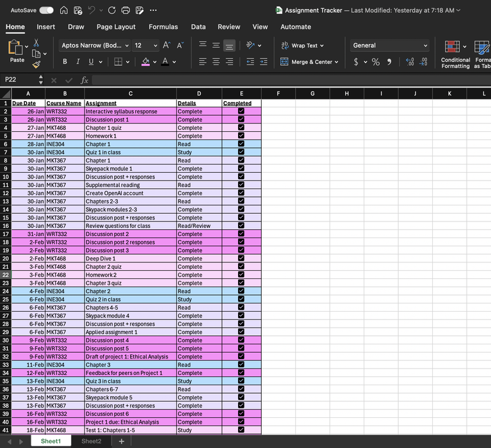491x448 pixels.
Task: Click the Redo icon in title bar
Action: (x=112, y=10)
